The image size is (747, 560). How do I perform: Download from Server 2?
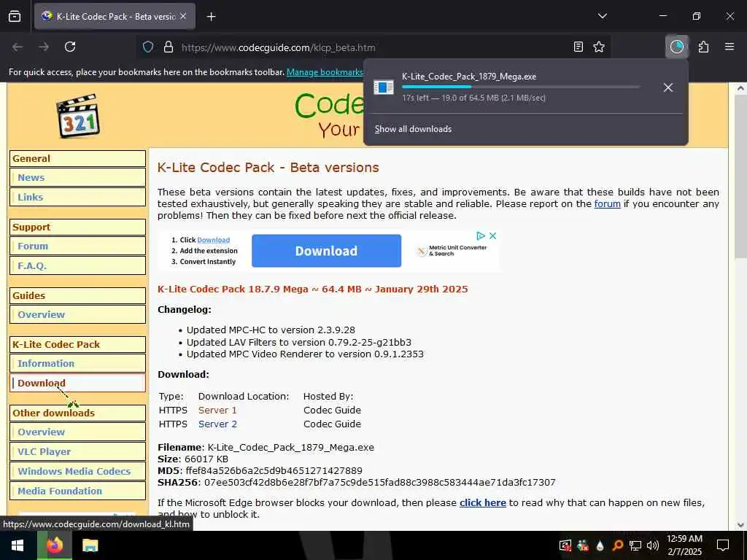pos(217,424)
